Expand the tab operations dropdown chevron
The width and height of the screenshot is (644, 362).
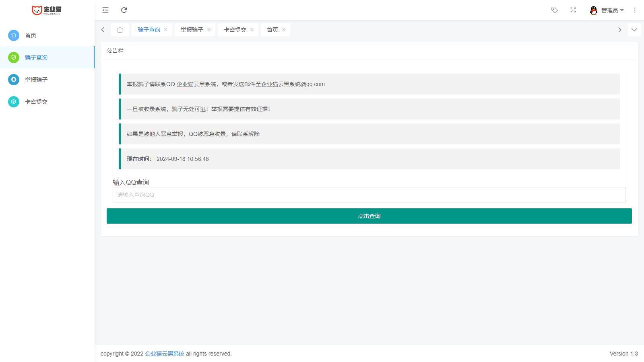tap(634, 30)
